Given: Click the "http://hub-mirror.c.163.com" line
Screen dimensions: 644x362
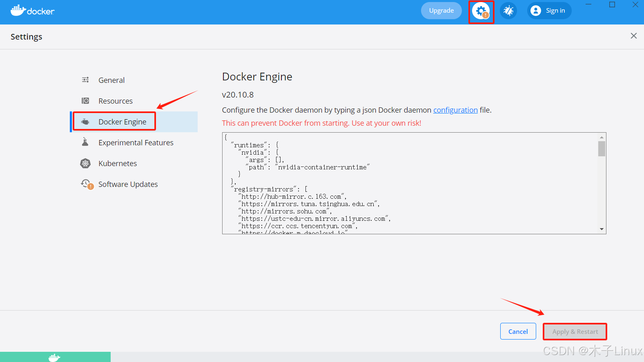Looking at the screenshot, I should 292,196.
